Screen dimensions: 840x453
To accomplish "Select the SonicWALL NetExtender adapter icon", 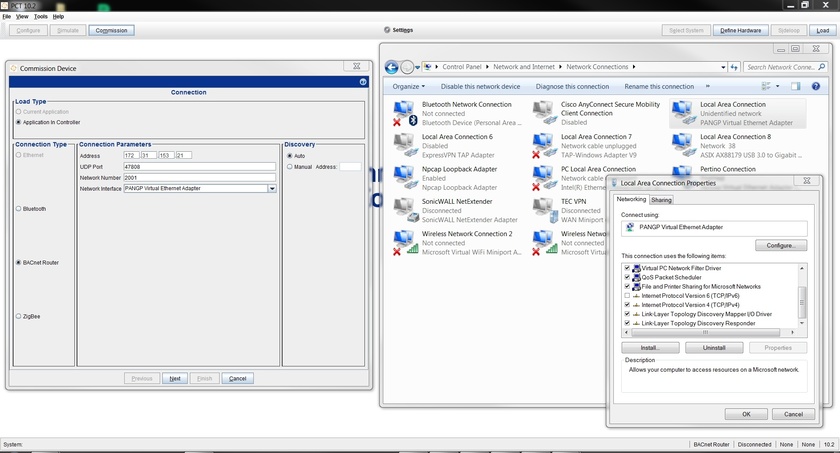I will coord(404,210).
